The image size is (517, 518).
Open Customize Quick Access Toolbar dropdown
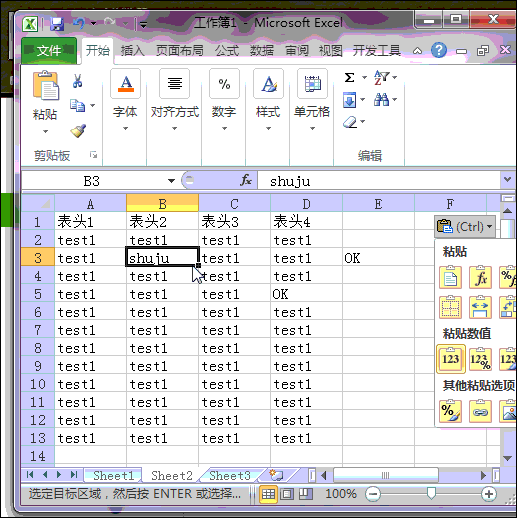pos(143,24)
